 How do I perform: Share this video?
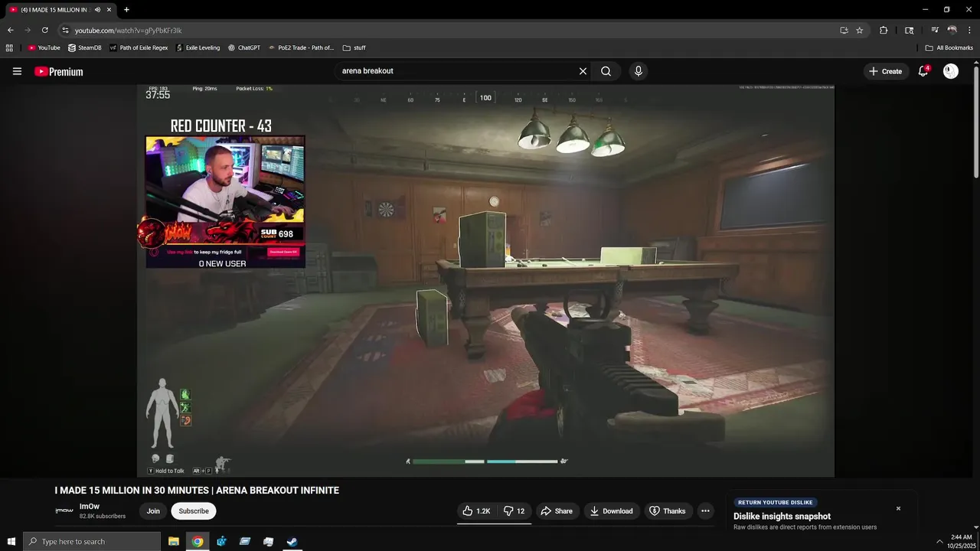coord(557,511)
